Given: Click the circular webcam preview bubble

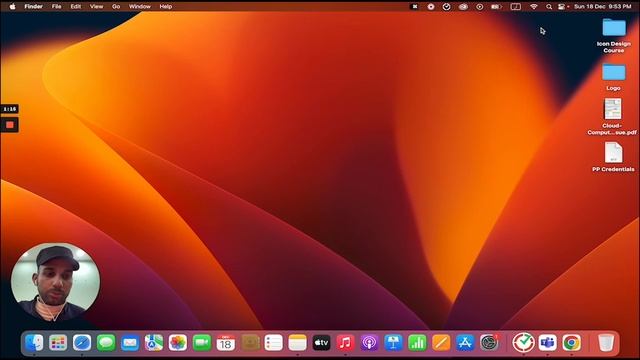Looking at the screenshot, I should pyautogui.click(x=55, y=283).
